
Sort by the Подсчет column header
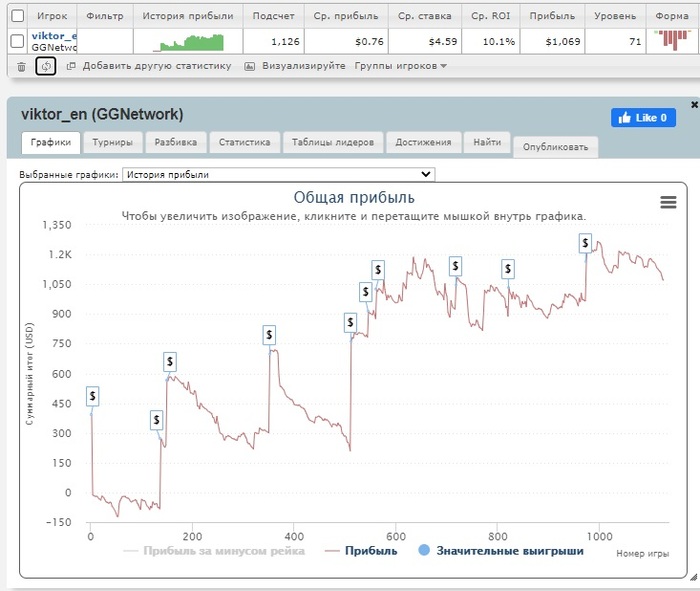coord(274,16)
